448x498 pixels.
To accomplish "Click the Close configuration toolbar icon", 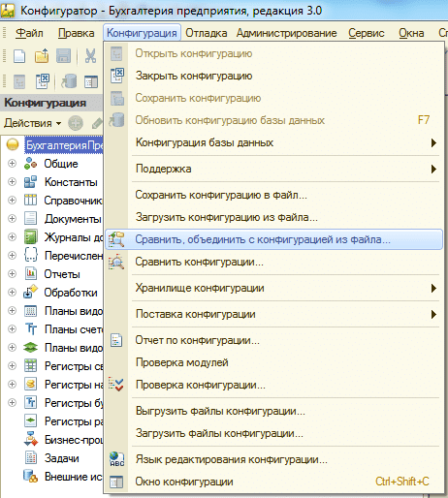I will [x=42, y=81].
